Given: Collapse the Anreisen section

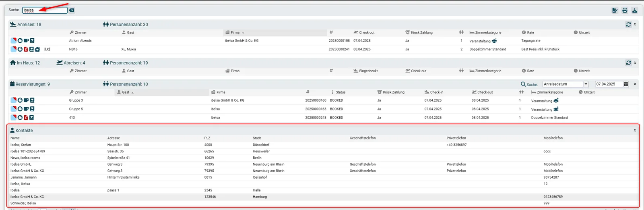Looking at the screenshot, I should 635,25.
